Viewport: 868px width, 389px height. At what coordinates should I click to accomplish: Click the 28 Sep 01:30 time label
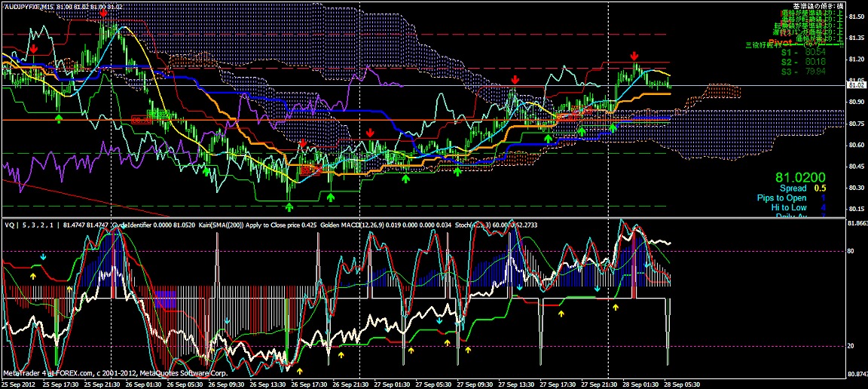pyautogui.click(x=640, y=384)
